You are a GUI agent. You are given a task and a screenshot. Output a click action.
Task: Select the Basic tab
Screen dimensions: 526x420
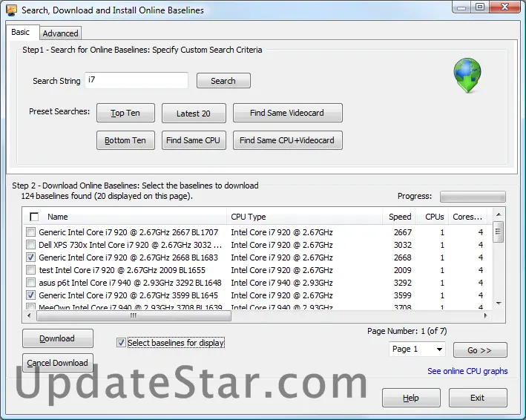point(21,32)
